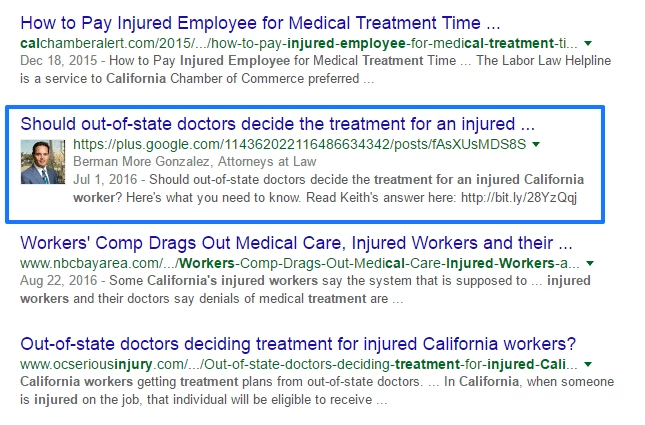Screen dimensions: 645x425
Task: Click the calchamberalert.com green URL
Action: click(298, 43)
